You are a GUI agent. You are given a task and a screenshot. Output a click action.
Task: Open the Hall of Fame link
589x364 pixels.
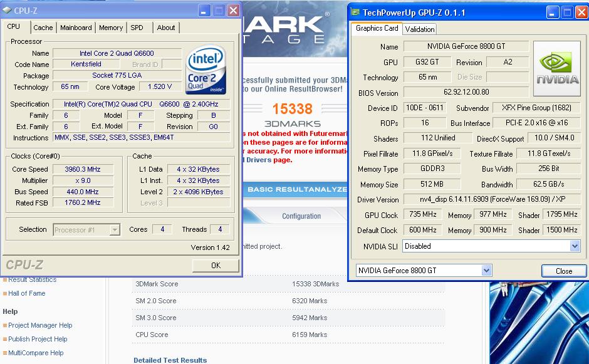click(27, 293)
